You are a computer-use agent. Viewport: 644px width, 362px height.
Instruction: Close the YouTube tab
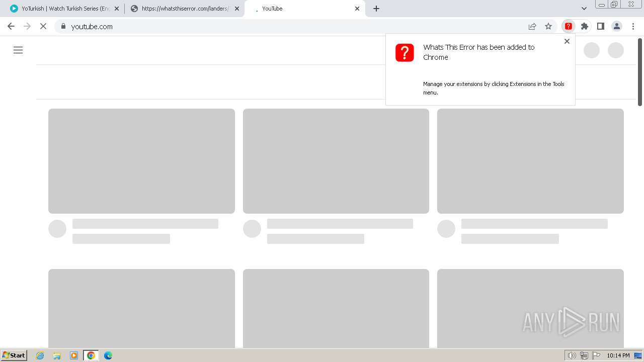coord(357,9)
